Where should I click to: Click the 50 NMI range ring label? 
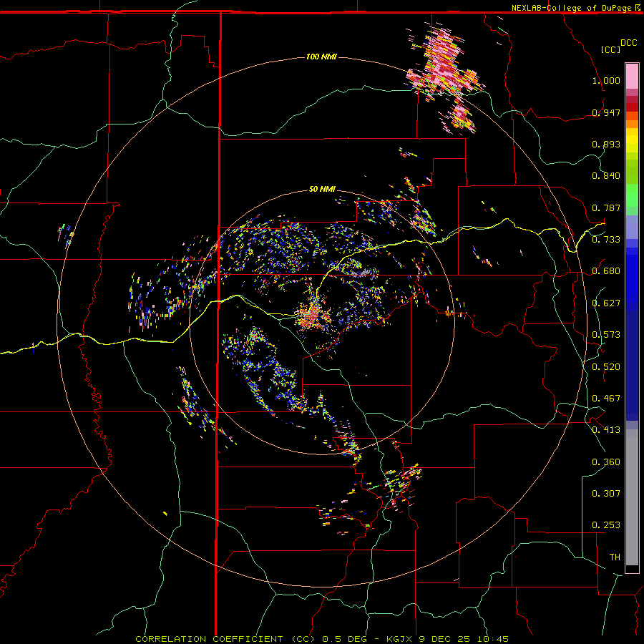pyautogui.click(x=322, y=189)
